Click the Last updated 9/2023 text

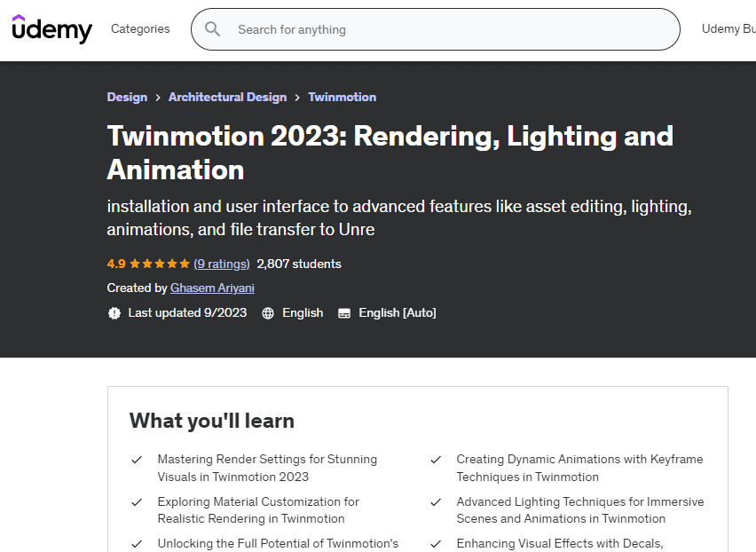click(187, 313)
